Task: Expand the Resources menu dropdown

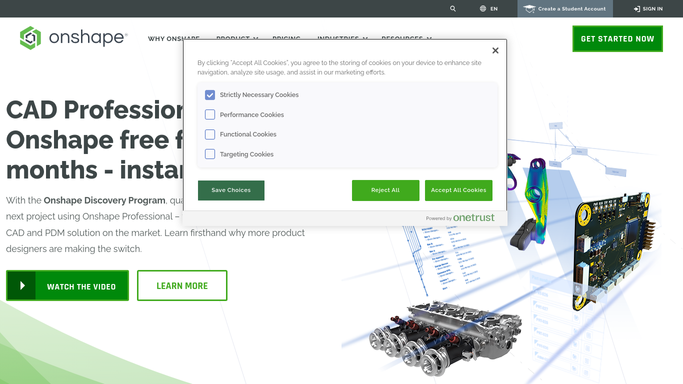Action: [x=406, y=38]
